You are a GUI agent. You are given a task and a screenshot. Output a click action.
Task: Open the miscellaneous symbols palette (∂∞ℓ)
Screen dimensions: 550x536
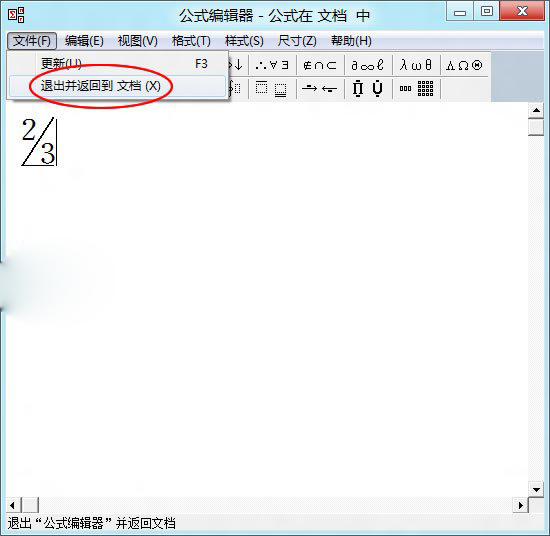coord(368,65)
